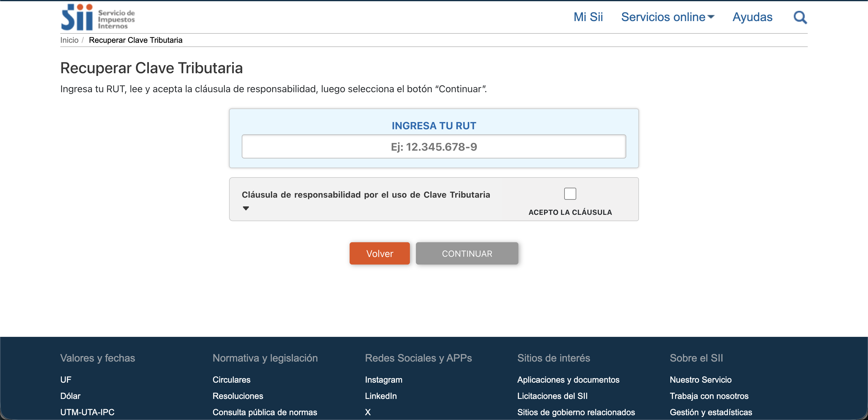Click the gray CONTINUAR button
This screenshot has width=868, height=420.
pos(467,253)
